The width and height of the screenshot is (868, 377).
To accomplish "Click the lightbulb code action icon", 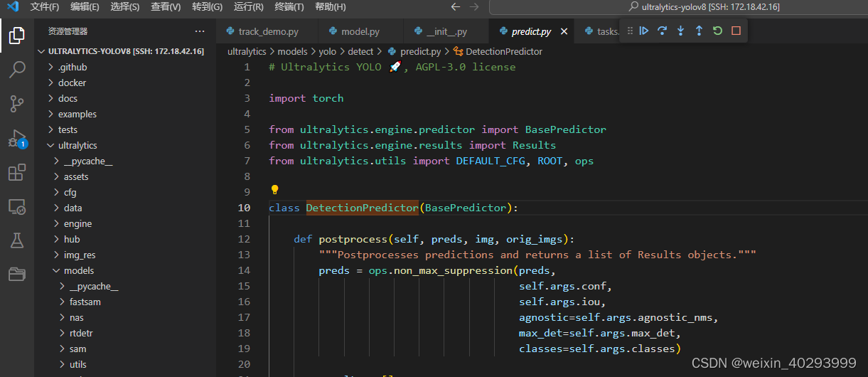I will [x=274, y=191].
